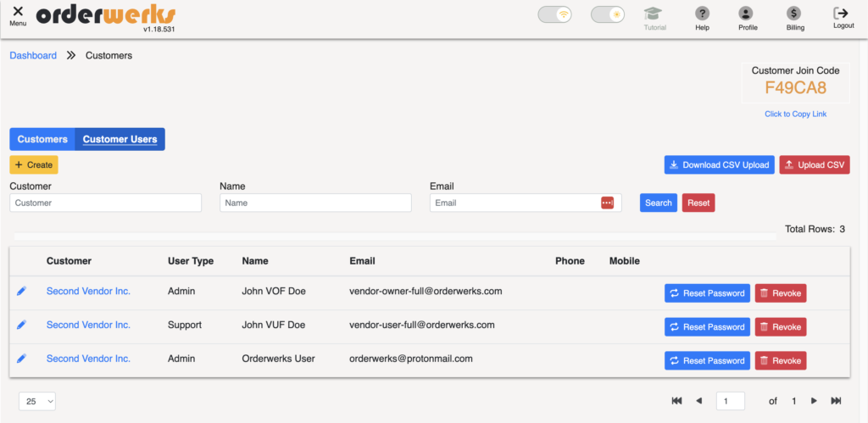Click the Name column header

[x=254, y=261]
